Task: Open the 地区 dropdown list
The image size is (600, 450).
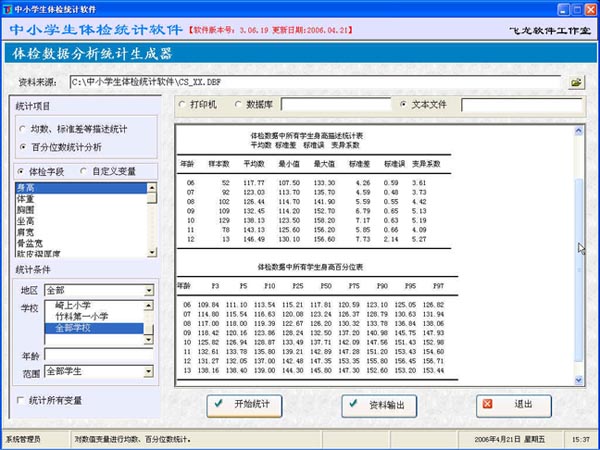Action: tap(149, 291)
